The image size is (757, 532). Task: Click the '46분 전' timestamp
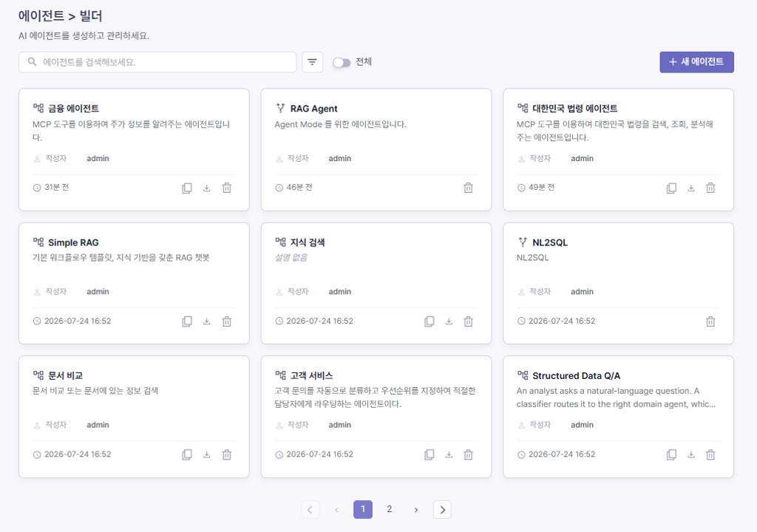click(x=299, y=188)
